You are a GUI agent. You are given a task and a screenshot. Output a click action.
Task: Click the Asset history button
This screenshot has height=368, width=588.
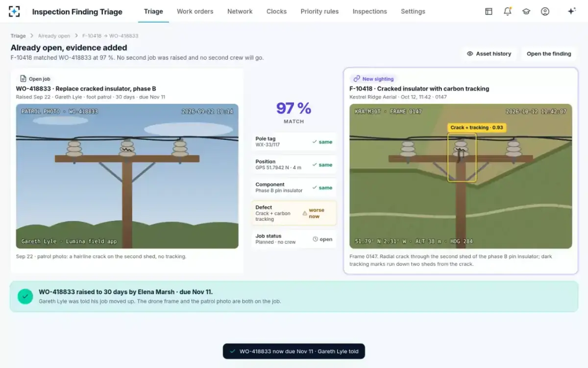click(489, 53)
